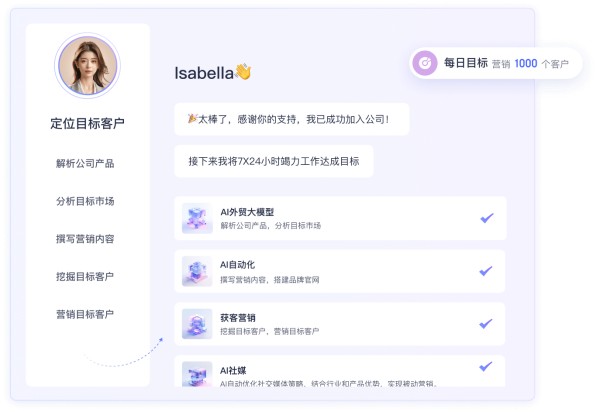Click the 接下来我将7X24小时 message bubble

coord(274,161)
